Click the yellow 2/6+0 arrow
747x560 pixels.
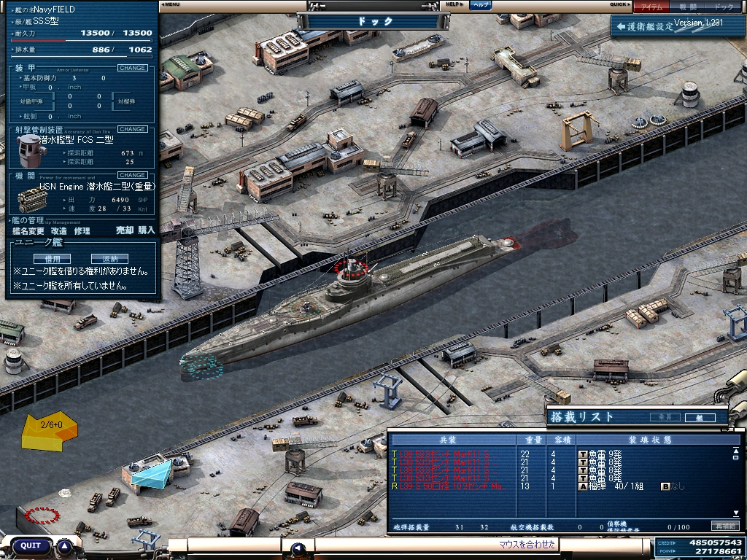coord(50,430)
